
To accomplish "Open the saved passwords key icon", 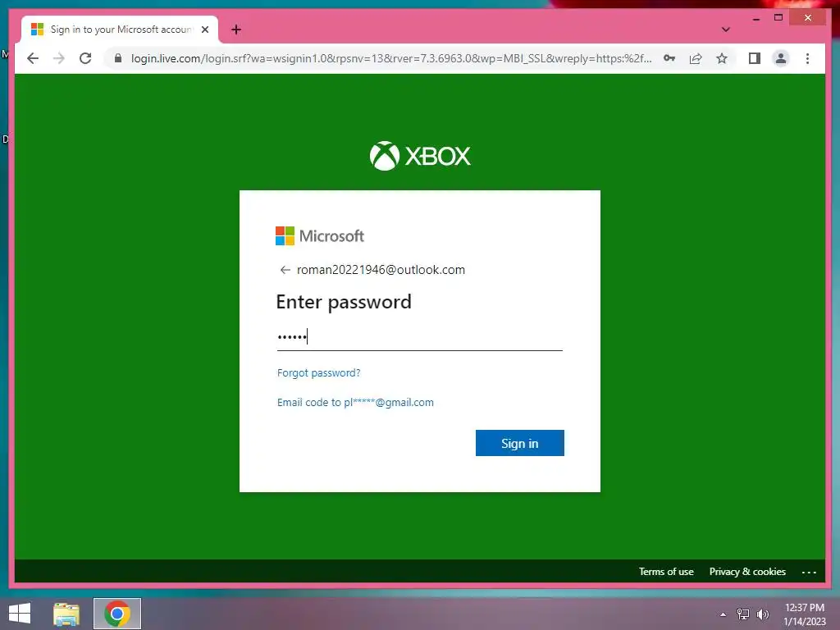I will click(669, 58).
